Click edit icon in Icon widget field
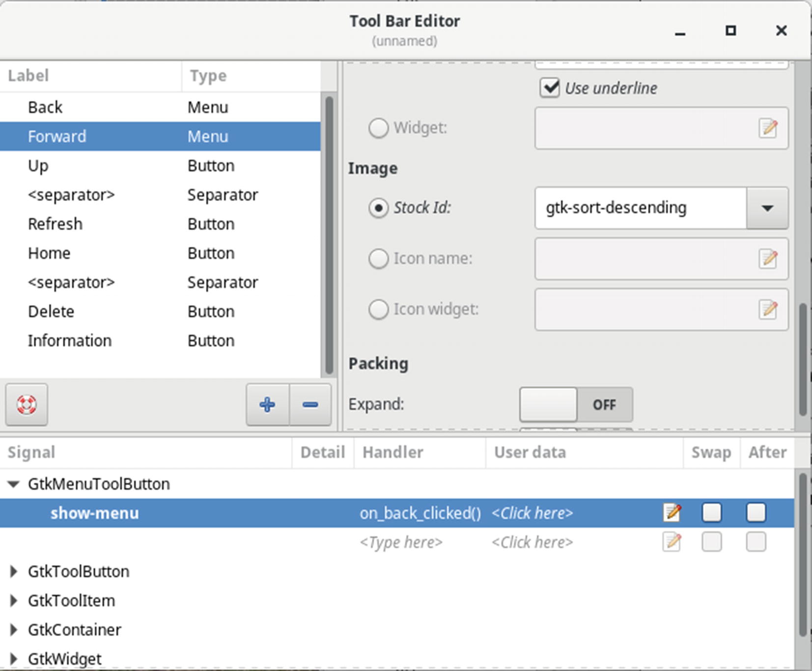This screenshot has height=671, width=812. (768, 309)
